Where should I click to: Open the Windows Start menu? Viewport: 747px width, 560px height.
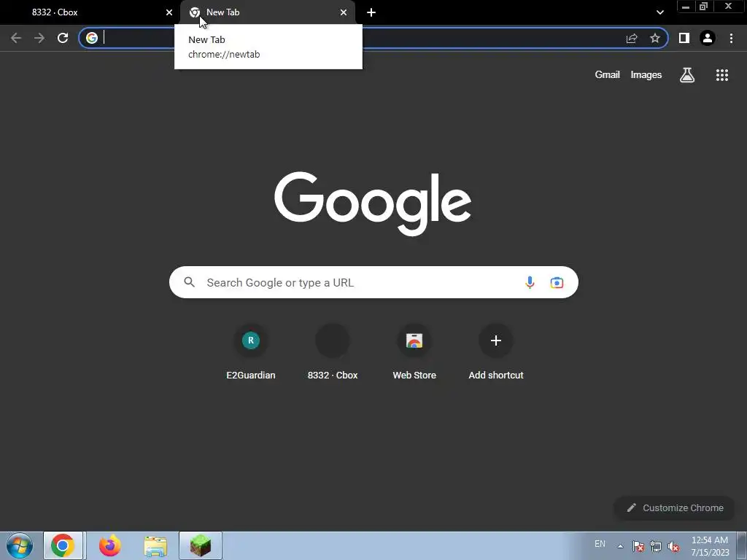(x=20, y=545)
